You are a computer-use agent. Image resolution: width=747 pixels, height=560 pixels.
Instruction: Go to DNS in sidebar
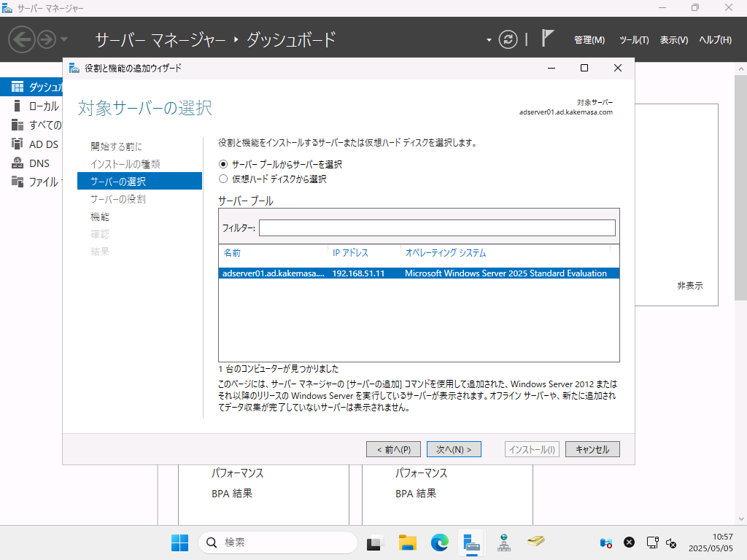[39, 163]
